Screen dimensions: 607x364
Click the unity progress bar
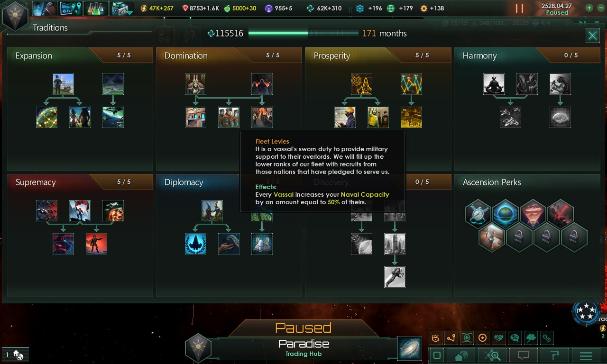click(303, 33)
